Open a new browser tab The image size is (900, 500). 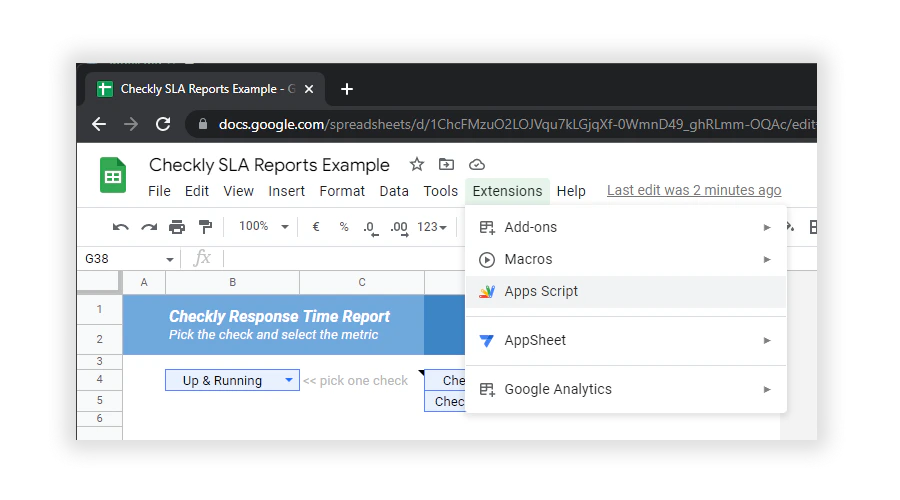(347, 89)
